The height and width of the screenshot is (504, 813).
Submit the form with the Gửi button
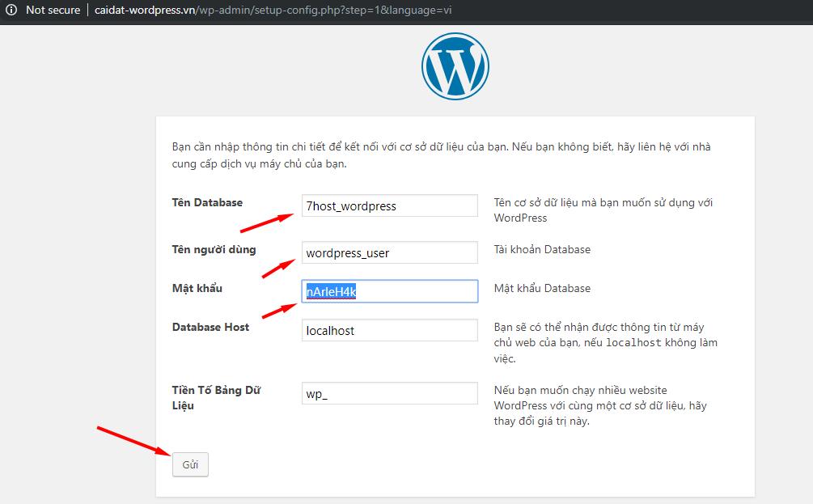pos(190,464)
